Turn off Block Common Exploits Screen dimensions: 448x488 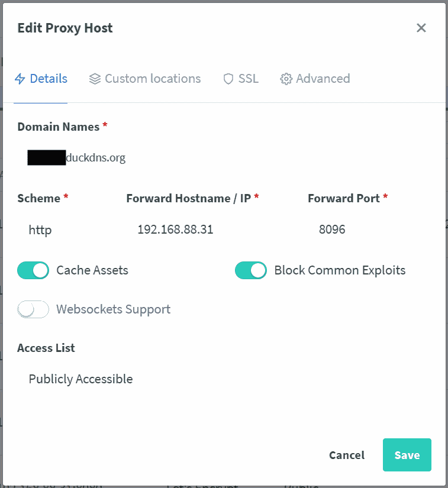(x=251, y=271)
